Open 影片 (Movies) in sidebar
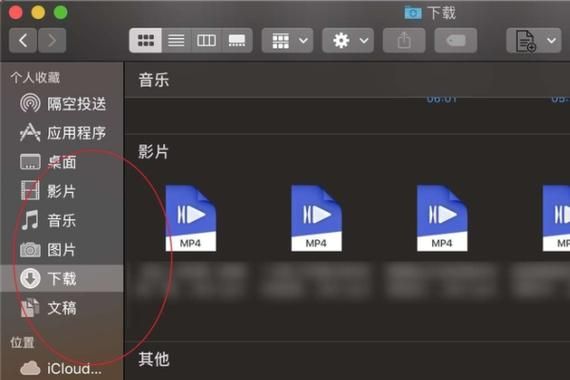 (63, 191)
